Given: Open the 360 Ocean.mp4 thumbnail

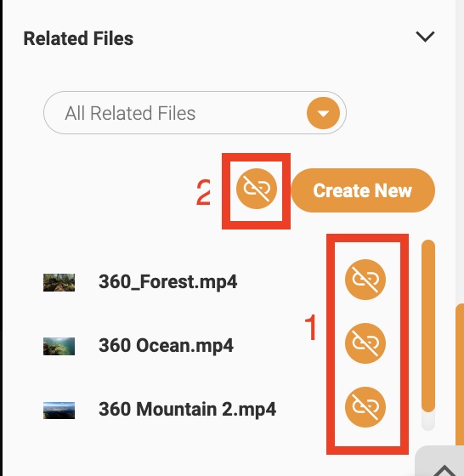Looking at the screenshot, I should point(59,346).
